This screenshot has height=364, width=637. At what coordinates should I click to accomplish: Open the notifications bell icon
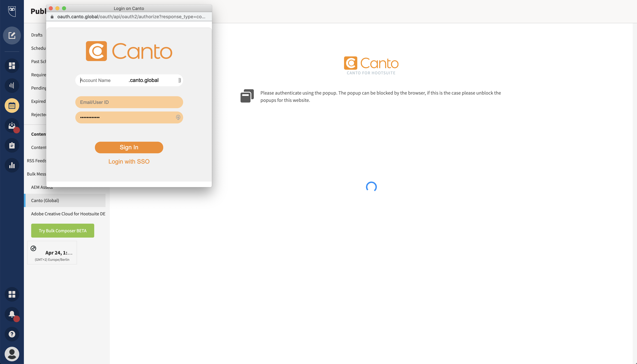coord(12,314)
